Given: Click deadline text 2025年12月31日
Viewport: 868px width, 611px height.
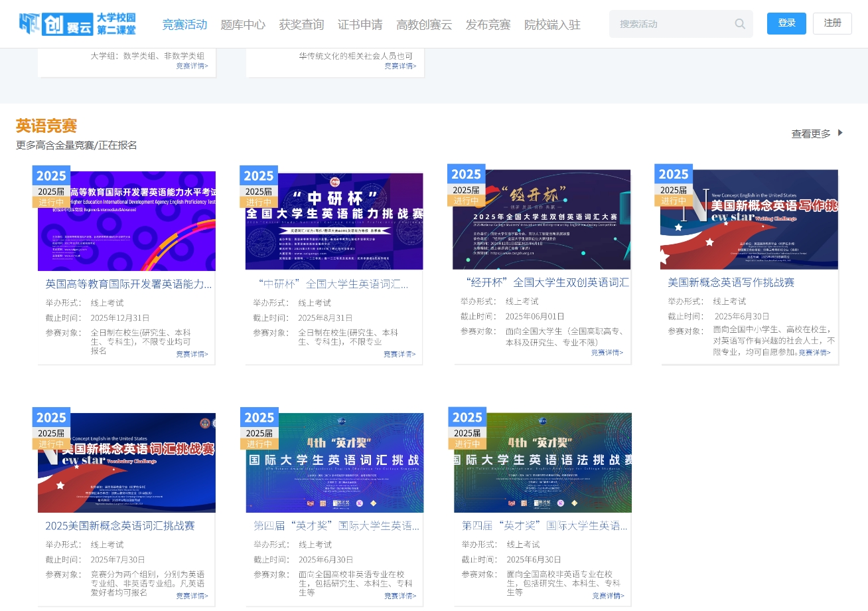Looking at the screenshot, I should click(120, 317).
